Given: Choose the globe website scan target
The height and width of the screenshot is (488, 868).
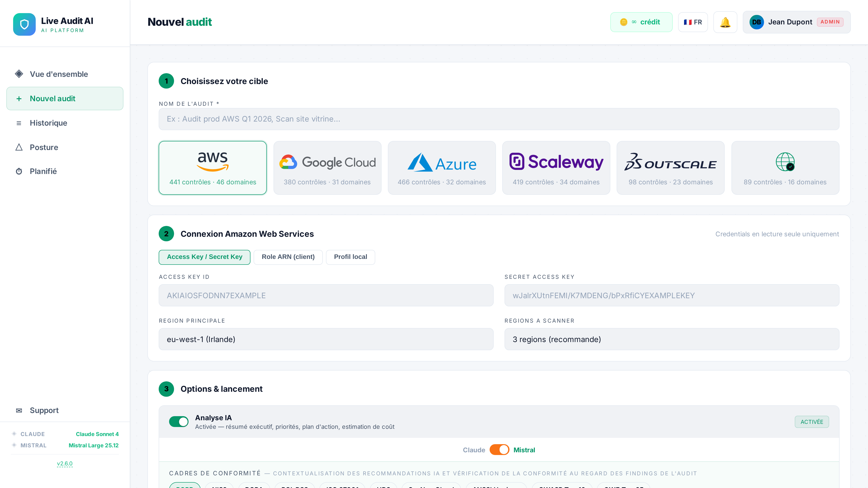Looking at the screenshot, I should tap(785, 168).
